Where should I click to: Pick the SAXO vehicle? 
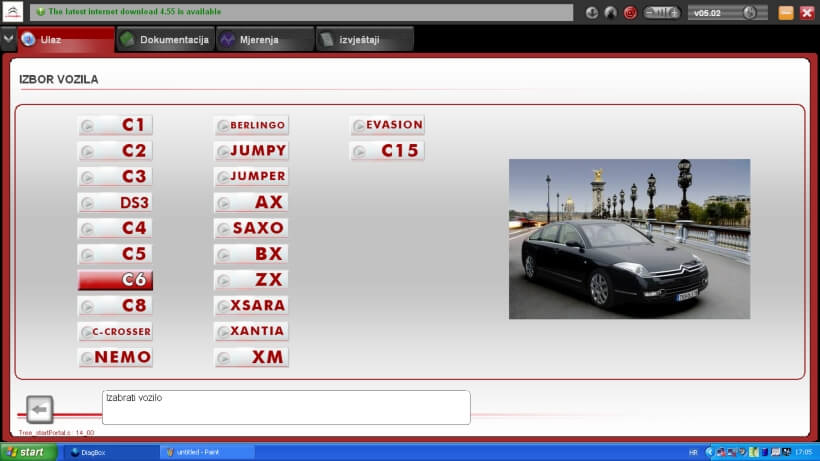[252, 228]
